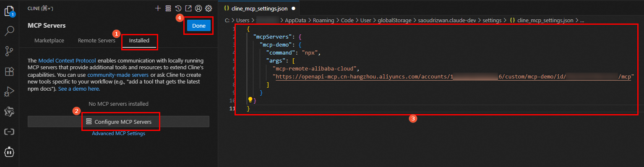644x167 pixels.
Task: Pop Cline out into editor tab
Action: pyautogui.click(x=188, y=8)
